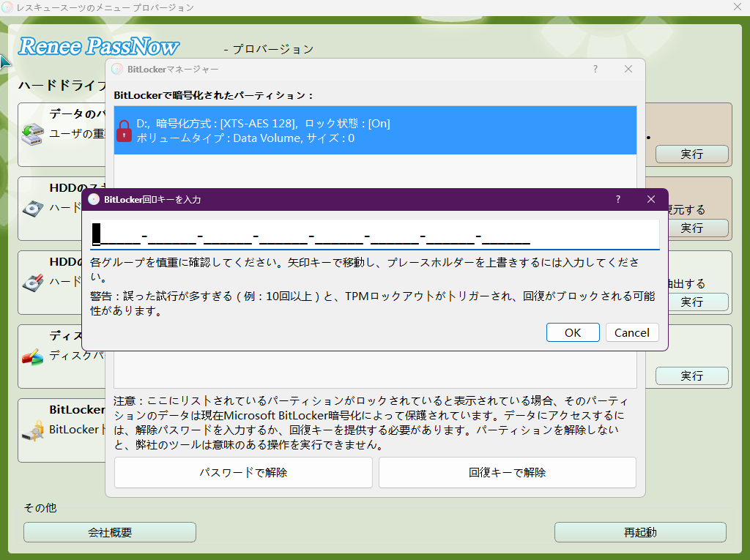Image resolution: width=750 pixels, height=560 pixels.
Task: Click the topmost 実行 execute button
Action: (x=691, y=154)
